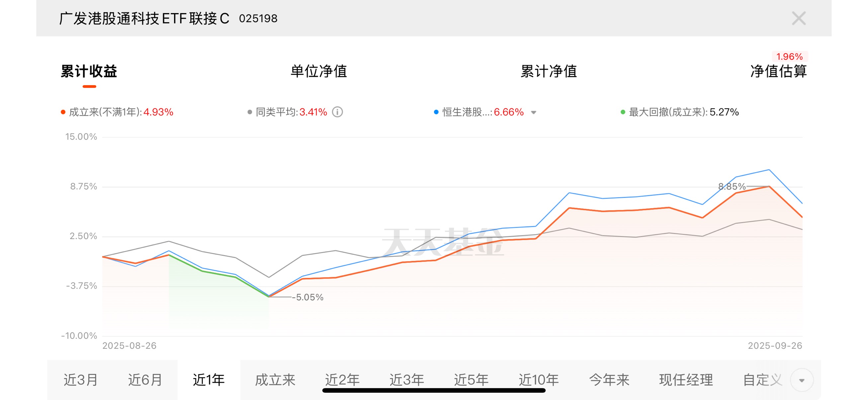This screenshot has height=400, width=868.
Task: Click the info icon beside 同类平均
Action: (337, 112)
